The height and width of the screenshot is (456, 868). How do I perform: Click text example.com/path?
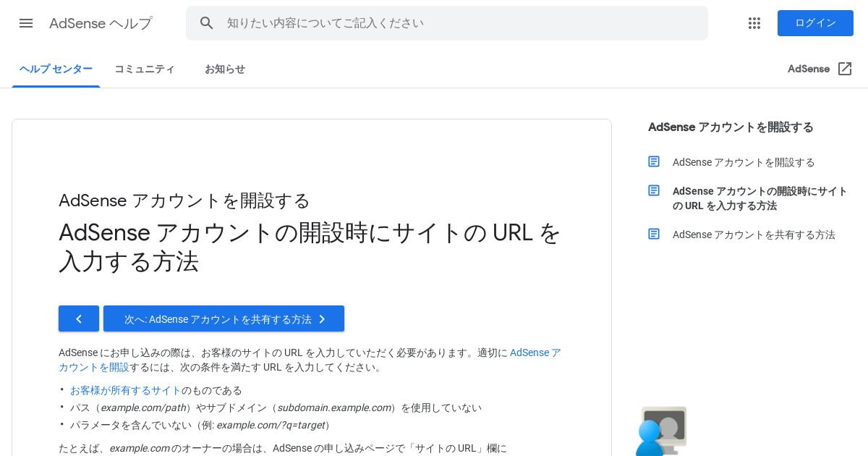coord(143,408)
